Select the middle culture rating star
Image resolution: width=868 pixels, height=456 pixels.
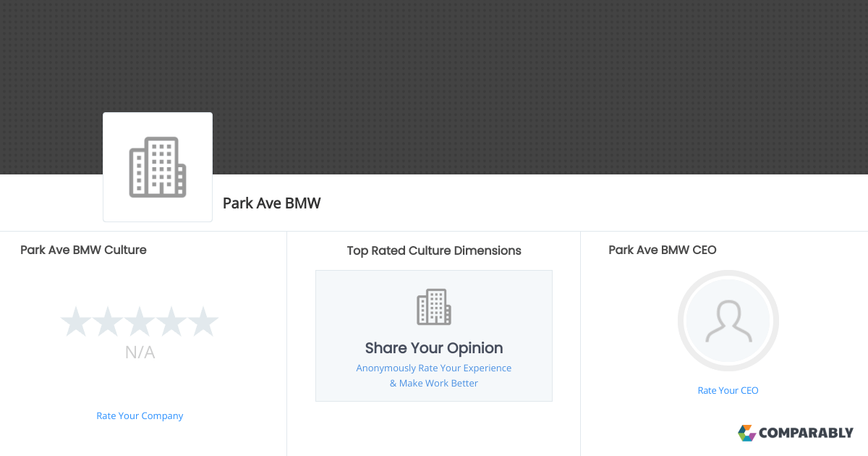(x=140, y=321)
